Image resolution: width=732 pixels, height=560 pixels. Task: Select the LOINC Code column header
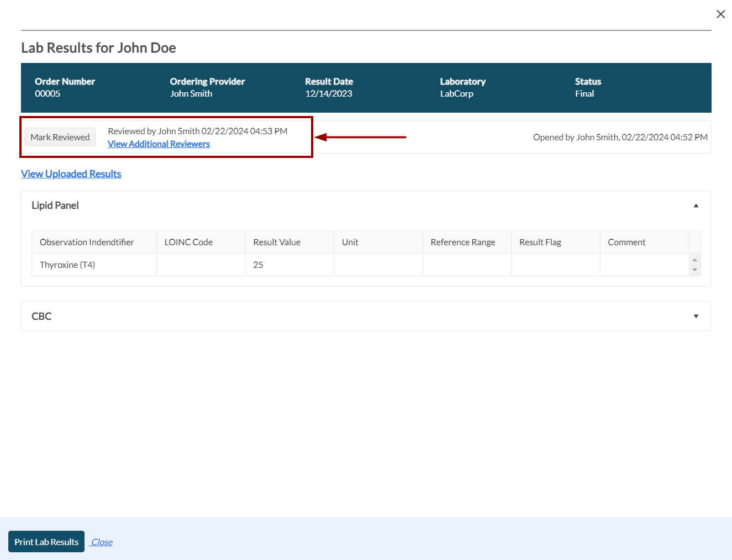coord(188,242)
